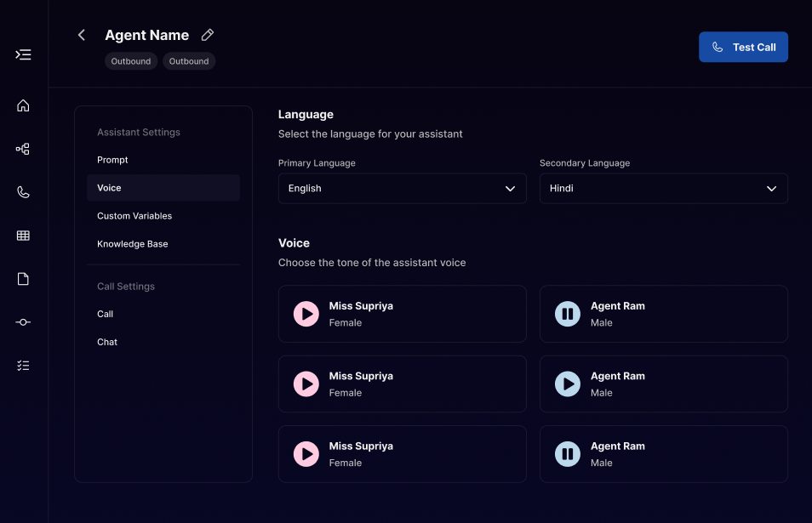The height and width of the screenshot is (523, 812).
Task: Open the workflow nodes sidebar icon
Action: pos(24,149)
